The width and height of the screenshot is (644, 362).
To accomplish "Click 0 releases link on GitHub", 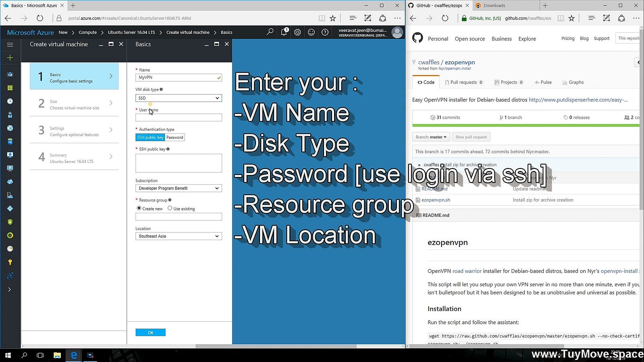I will coord(577,117).
